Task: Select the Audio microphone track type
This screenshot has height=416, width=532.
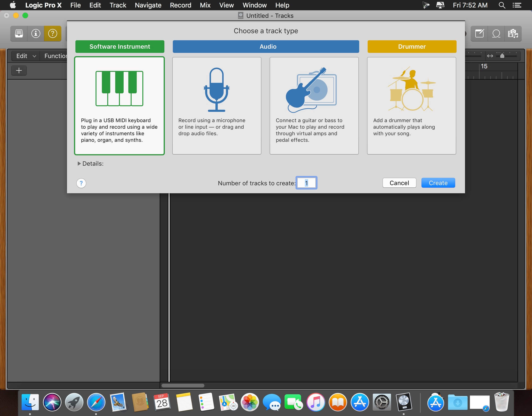Action: [216, 106]
